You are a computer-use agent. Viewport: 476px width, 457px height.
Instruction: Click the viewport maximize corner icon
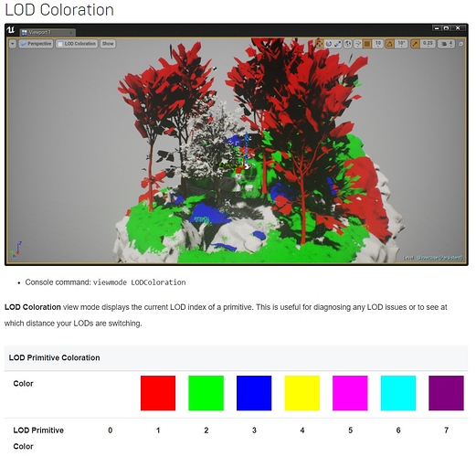460,44
